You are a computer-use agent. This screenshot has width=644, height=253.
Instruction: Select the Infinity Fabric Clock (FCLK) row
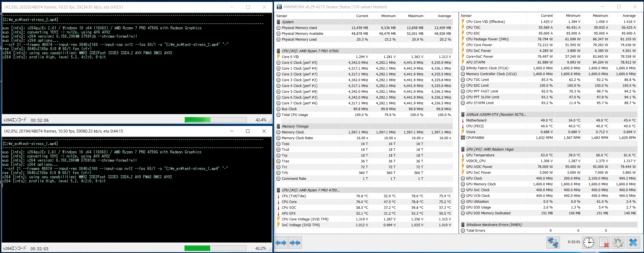click(549, 68)
